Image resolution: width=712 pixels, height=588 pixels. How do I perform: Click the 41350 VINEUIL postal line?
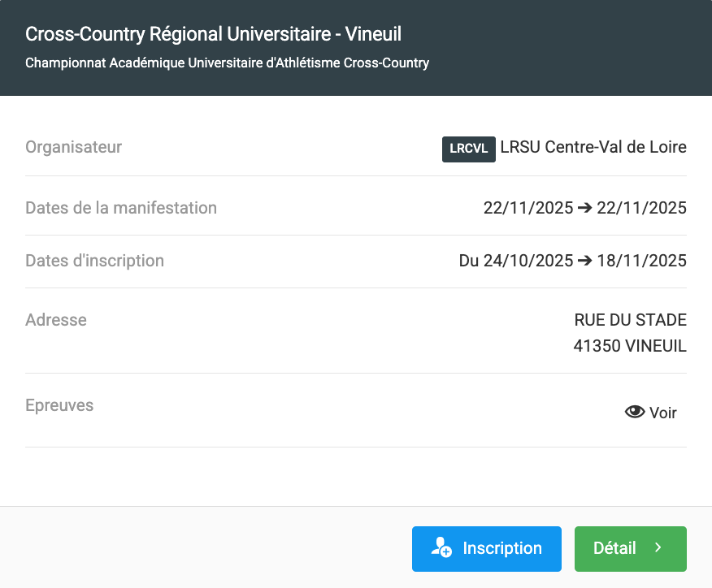coord(629,346)
